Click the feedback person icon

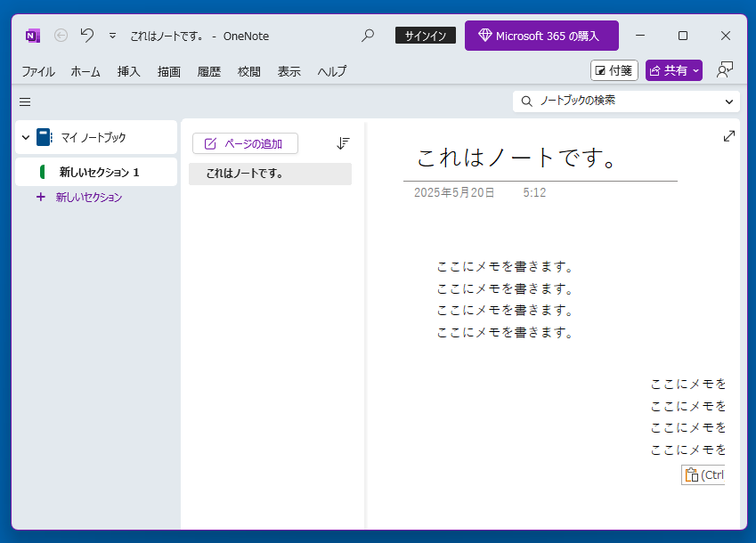(725, 70)
